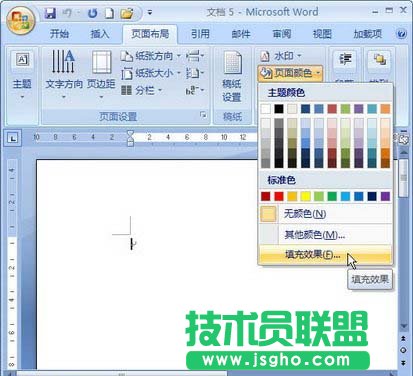413x376 pixels.
Task: Collapse the 页面颜色 page color dropdown
Action: (x=290, y=73)
